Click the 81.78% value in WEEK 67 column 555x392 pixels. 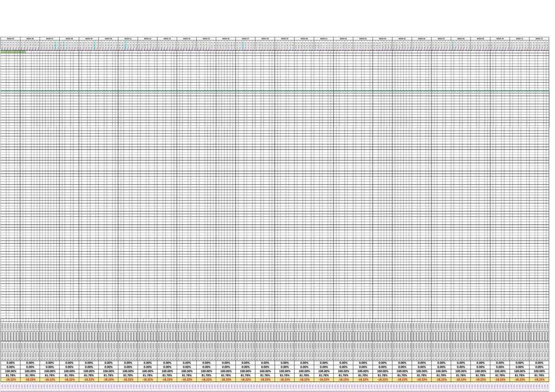click(441, 375)
